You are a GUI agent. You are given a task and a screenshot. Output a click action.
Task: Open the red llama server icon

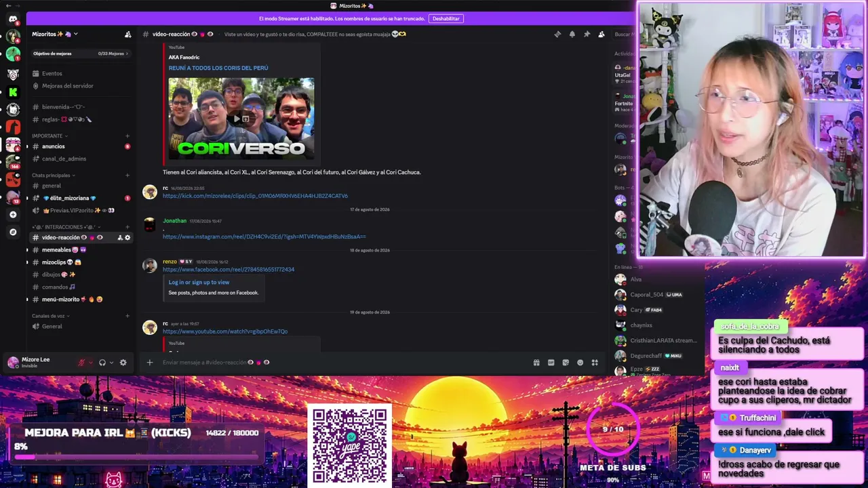pos(13,127)
